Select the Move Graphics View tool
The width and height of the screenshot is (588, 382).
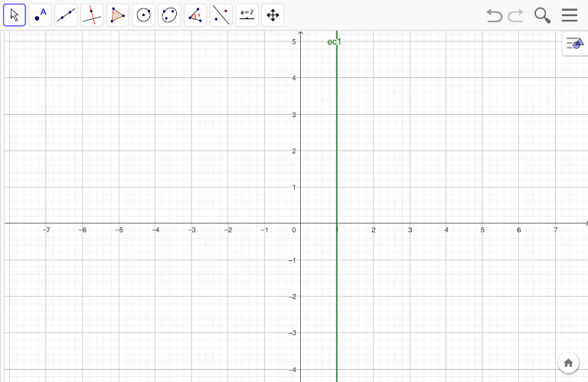273,15
